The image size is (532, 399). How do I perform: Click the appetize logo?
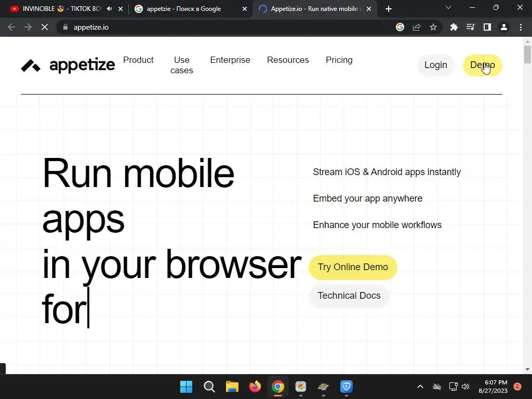tap(68, 65)
